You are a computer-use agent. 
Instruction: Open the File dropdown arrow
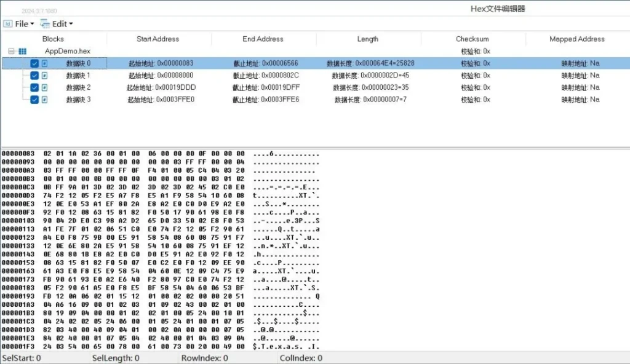(32, 25)
